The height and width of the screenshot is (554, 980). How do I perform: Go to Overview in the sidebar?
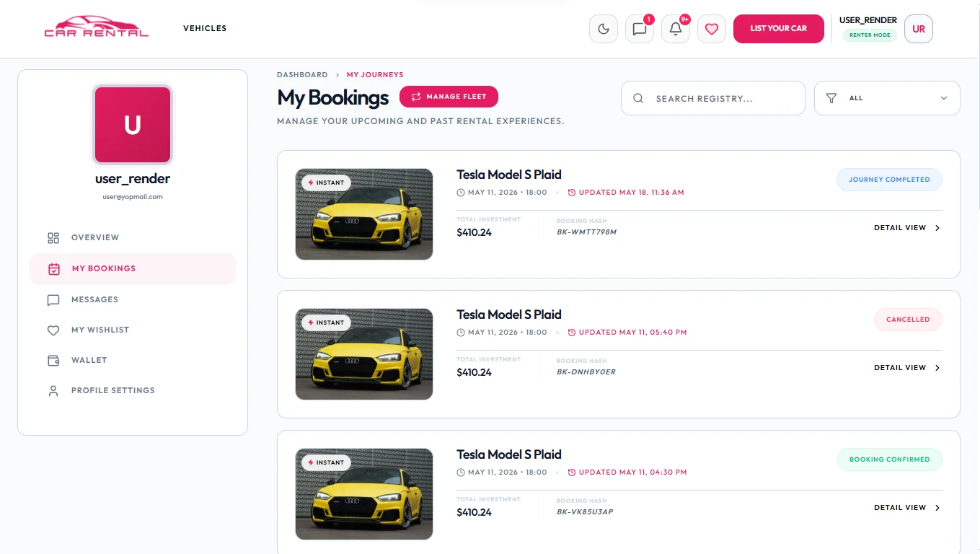[x=133, y=237]
